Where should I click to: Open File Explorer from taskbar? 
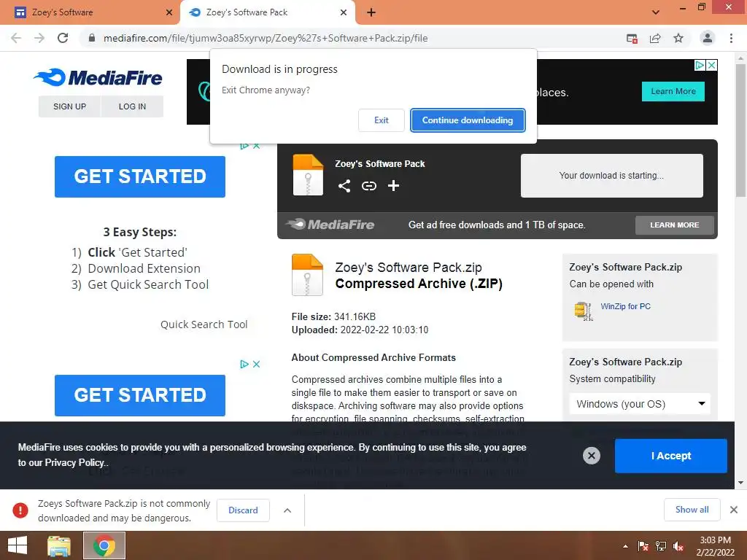point(59,545)
